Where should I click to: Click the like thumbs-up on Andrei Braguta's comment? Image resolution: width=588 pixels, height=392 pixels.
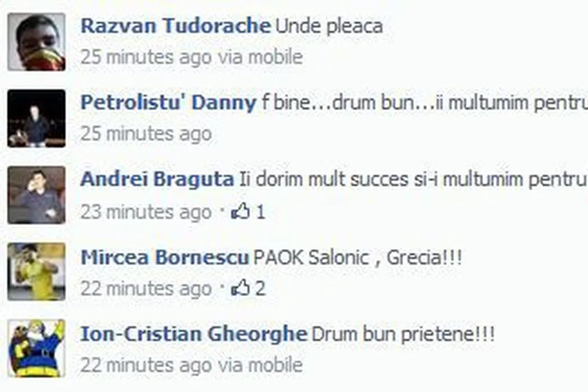[240, 211]
